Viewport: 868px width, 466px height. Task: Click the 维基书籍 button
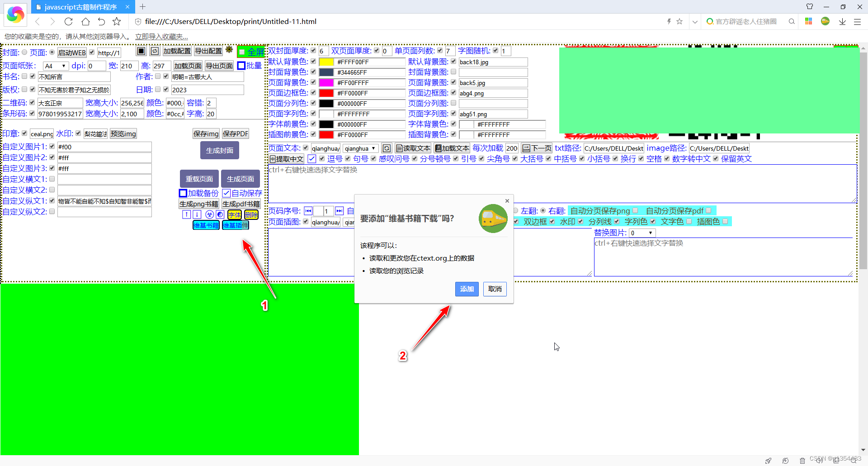[x=206, y=225]
